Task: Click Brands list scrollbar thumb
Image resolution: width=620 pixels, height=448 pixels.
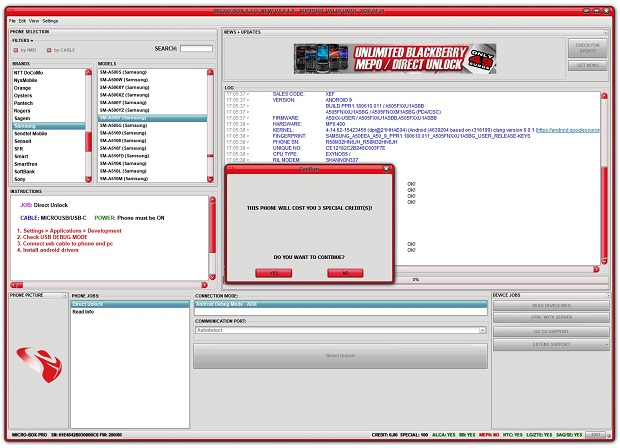Action: [89, 142]
